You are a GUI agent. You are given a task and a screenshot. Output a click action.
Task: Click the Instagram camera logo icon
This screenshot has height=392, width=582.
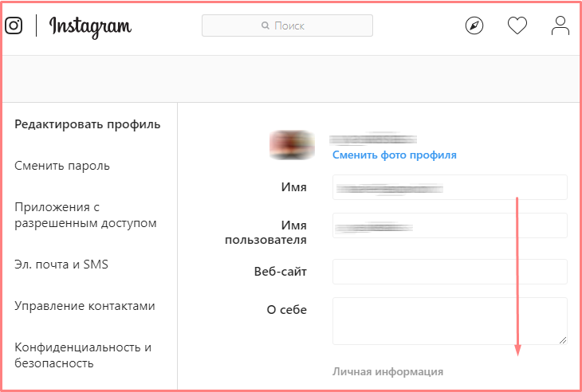14,25
